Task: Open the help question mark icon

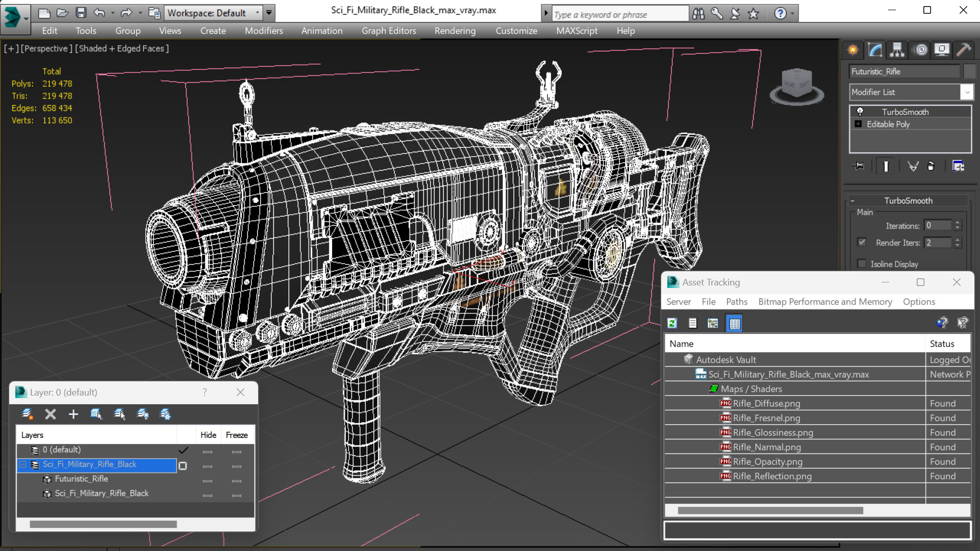Action: [780, 14]
